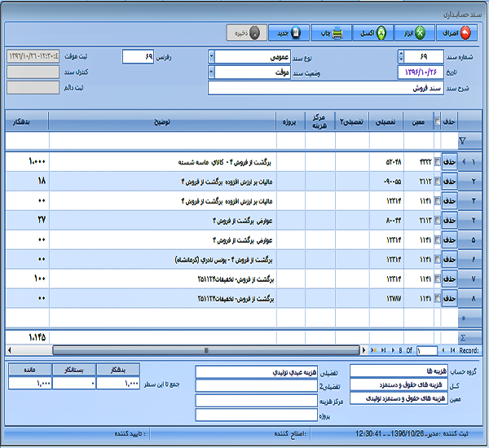Sort by the تفصیلی۲ column header
489x448 pixels.
pyautogui.click(x=352, y=121)
